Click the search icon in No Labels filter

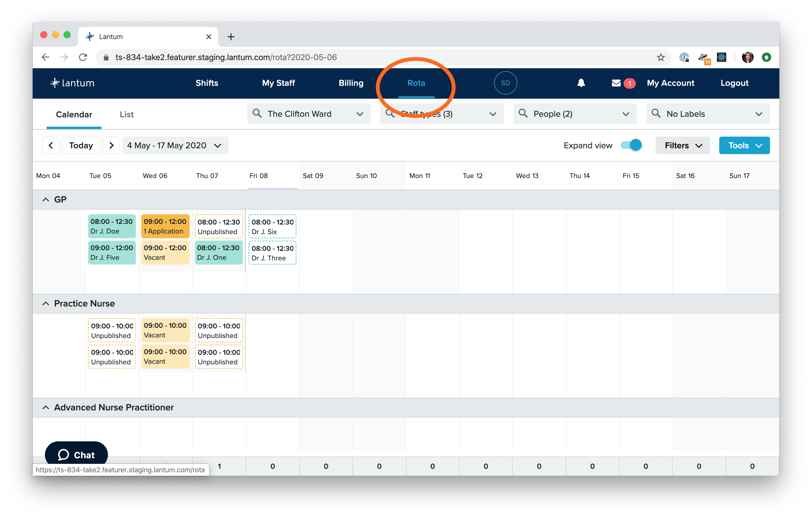click(656, 113)
